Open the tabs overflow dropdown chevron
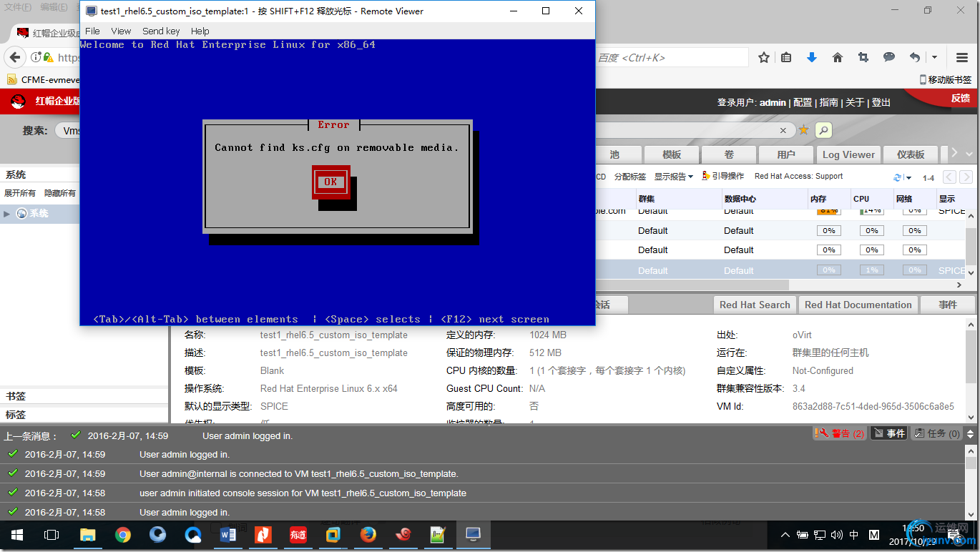This screenshot has width=980, height=552. (969, 154)
